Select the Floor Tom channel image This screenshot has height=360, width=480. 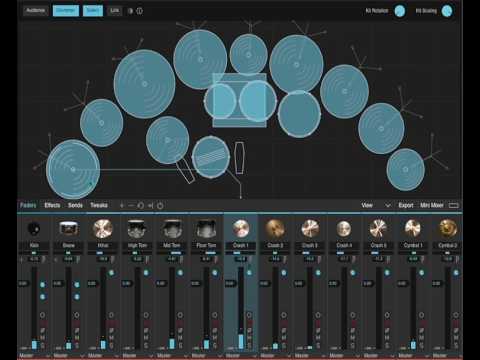click(206, 229)
